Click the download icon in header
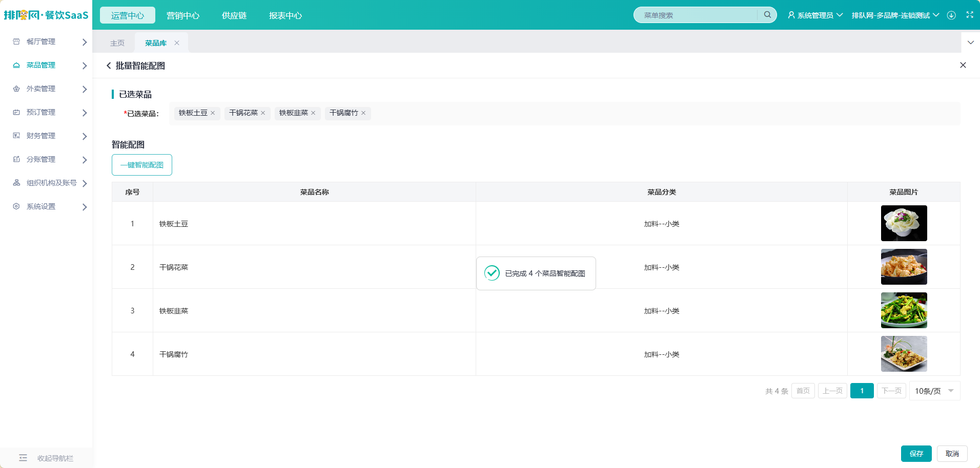Viewport: 980px width, 468px height. (x=951, y=15)
